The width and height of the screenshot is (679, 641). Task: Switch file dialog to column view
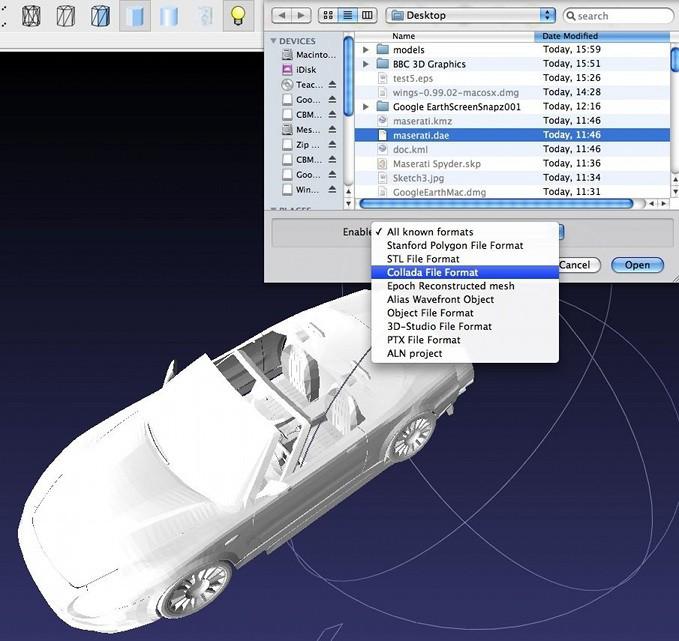(367, 16)
